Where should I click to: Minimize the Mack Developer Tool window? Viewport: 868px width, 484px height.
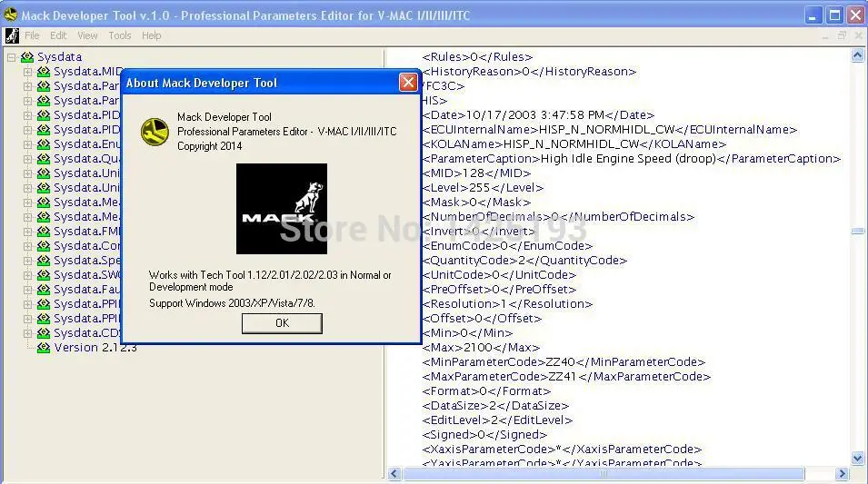click(x=813, y=15)
